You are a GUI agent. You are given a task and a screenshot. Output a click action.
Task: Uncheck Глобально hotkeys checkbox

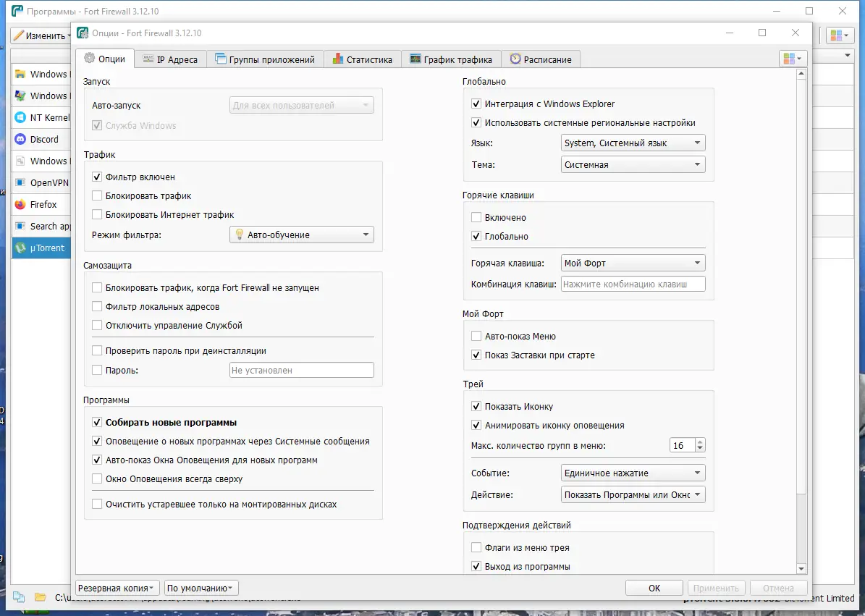point(476,236)
